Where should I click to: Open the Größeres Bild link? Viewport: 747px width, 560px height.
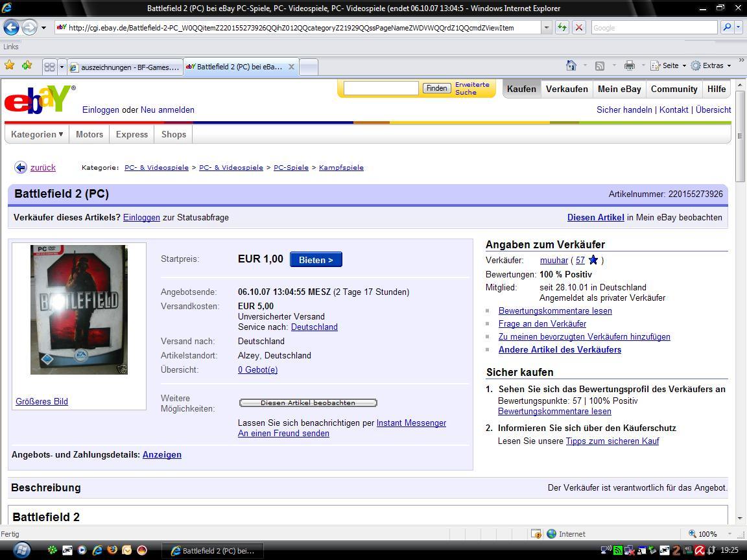42,401
